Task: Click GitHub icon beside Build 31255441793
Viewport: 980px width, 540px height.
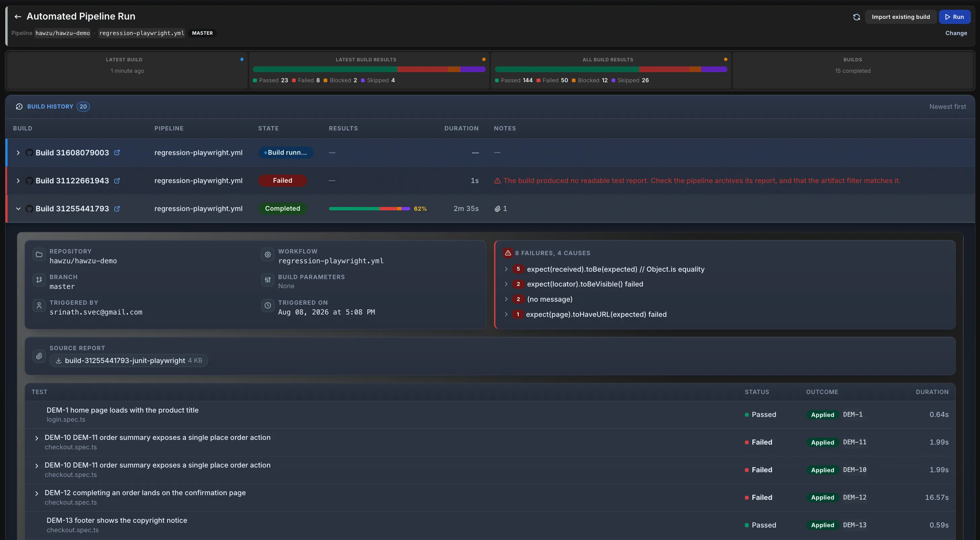Action: 29,209
